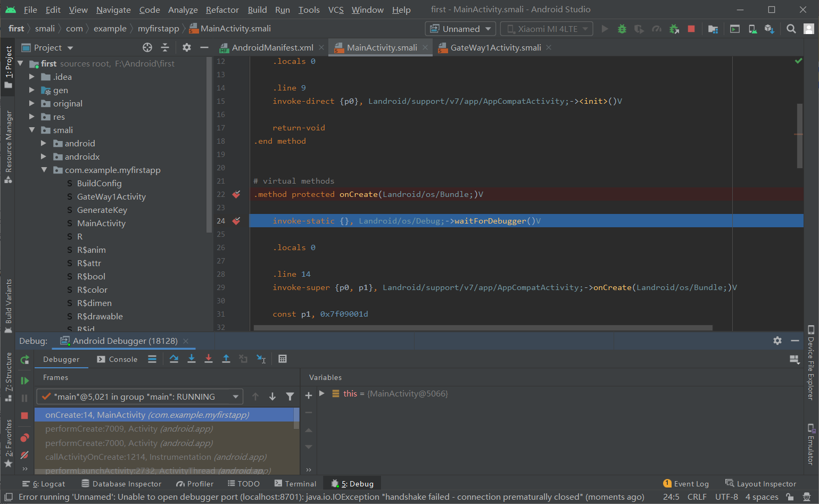Open Unnamed run configuration dropdown

pos(460,29)
